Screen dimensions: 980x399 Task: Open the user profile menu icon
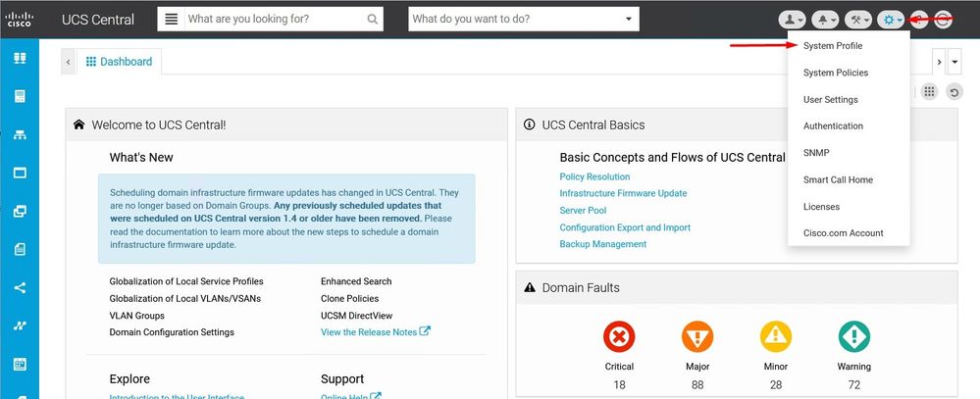pos(792,20)
